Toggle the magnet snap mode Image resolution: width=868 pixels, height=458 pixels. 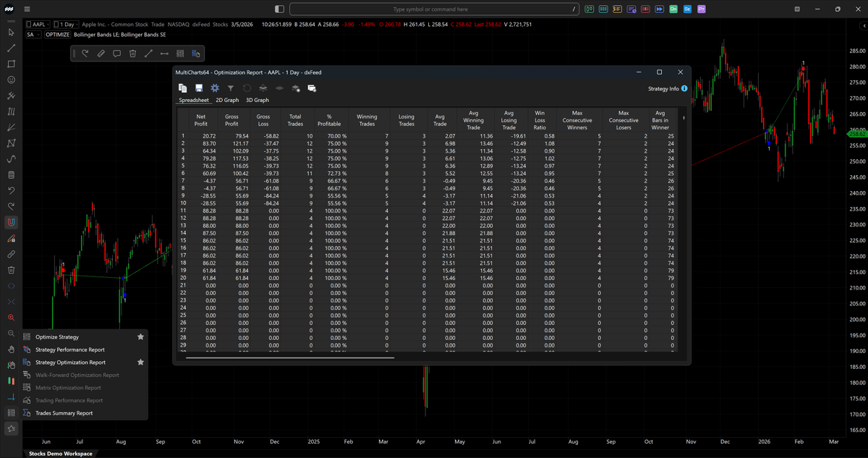11,222
